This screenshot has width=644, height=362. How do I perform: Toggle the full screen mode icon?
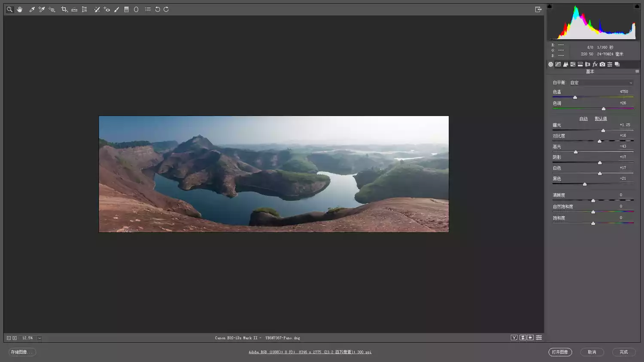point(538,9)
